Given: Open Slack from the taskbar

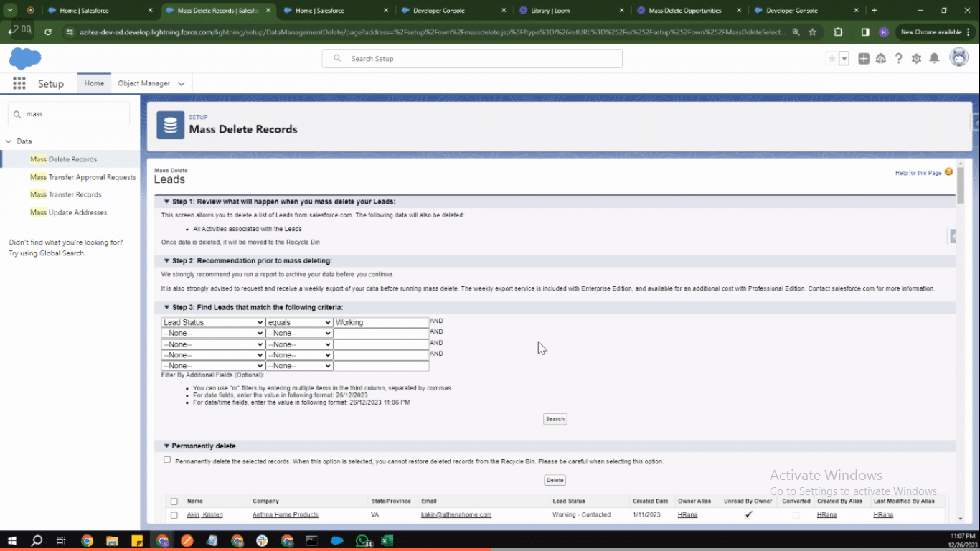Looking at the screenshot, I should [x=262, y=540].
